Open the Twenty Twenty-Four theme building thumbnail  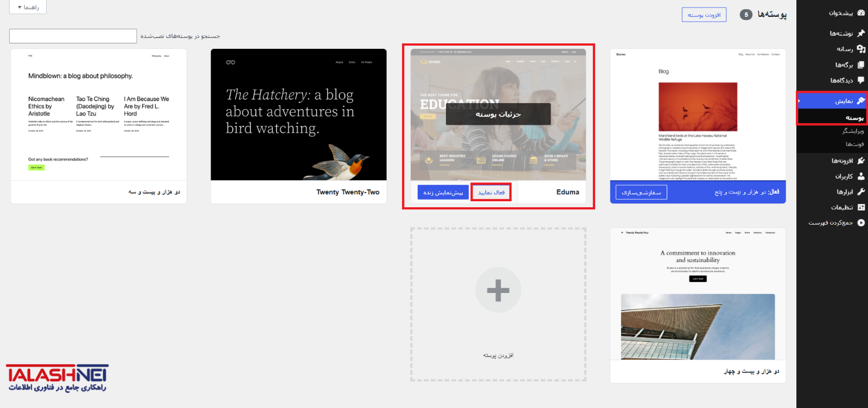coord(698,294)
